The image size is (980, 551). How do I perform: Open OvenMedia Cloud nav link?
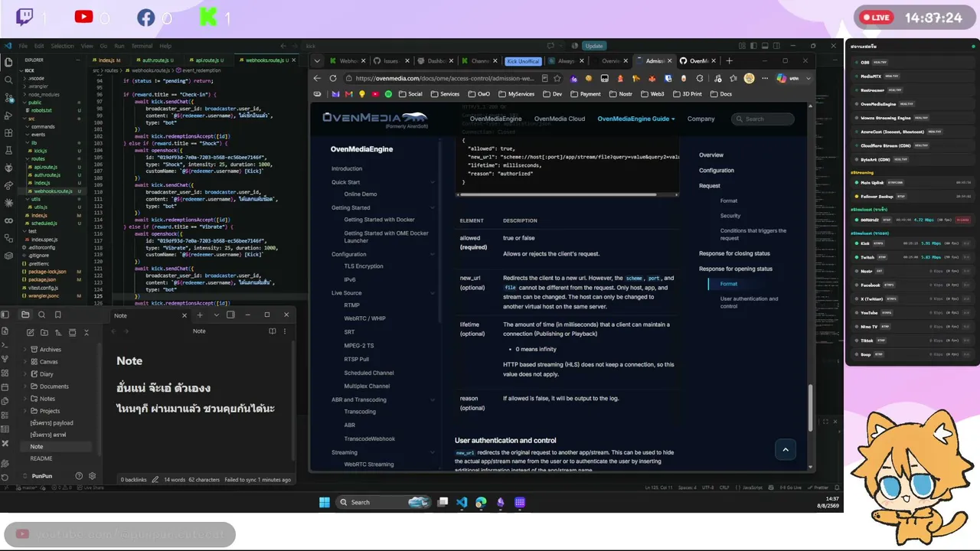click(560, 119)
